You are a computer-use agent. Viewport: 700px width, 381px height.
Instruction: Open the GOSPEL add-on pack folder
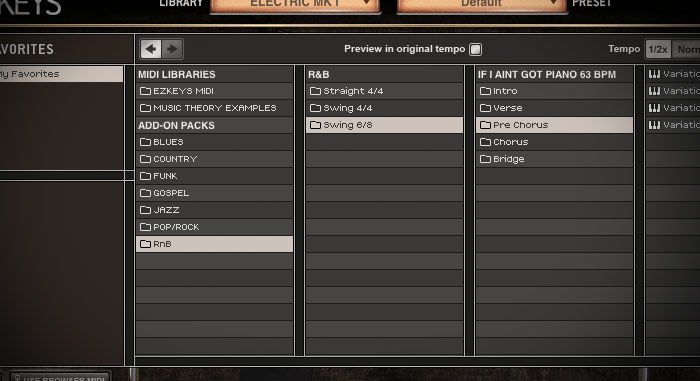214,193
